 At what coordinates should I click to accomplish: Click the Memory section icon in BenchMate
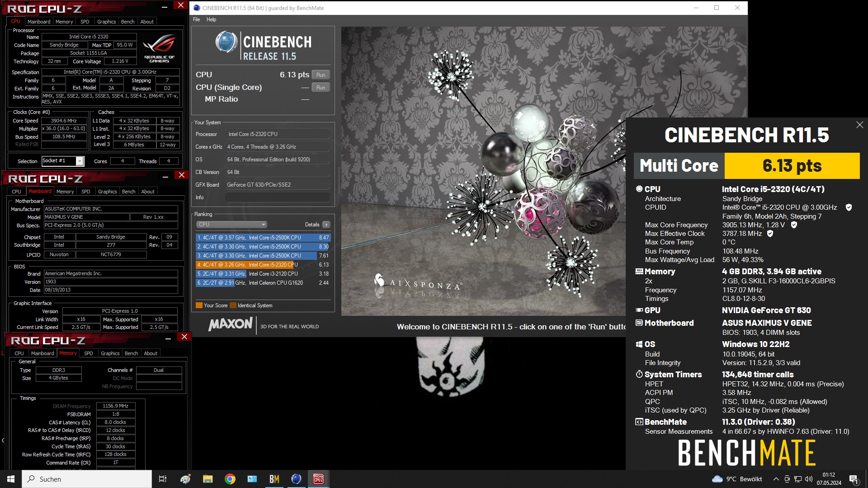(639, 272)
